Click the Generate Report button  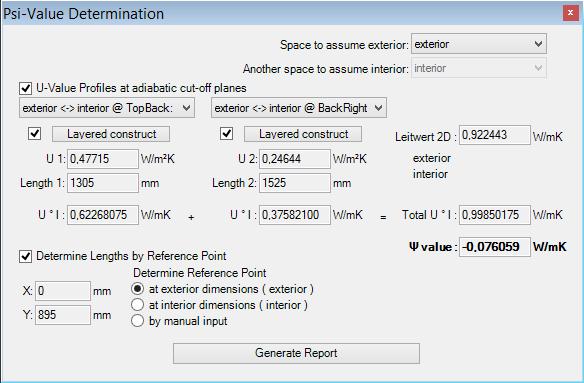[x=296, y=353]
